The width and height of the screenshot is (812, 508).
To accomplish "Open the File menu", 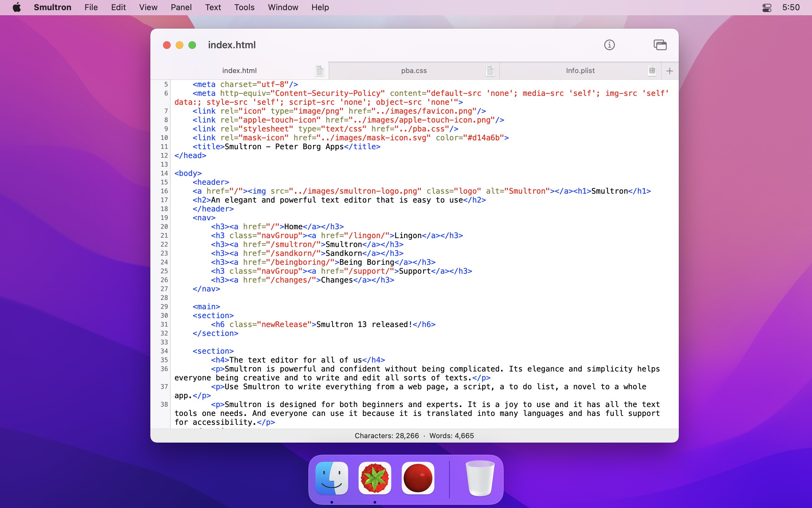I will point(91,7).
